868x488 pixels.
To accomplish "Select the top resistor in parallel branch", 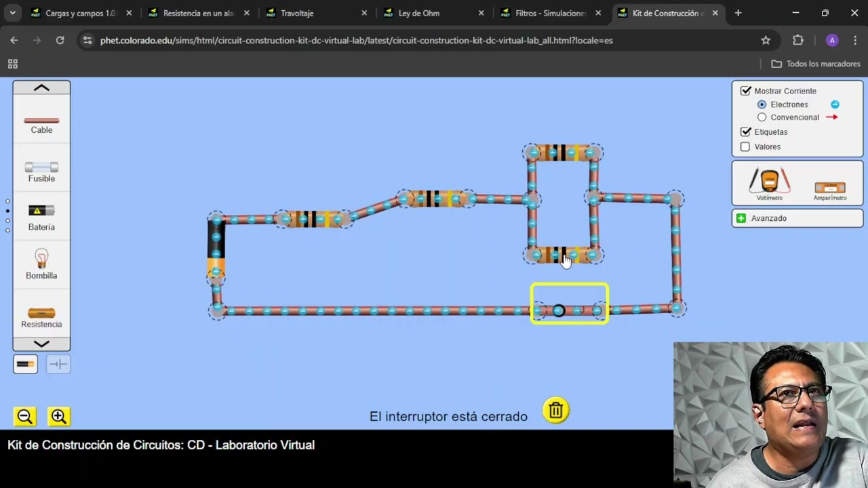I will (x=562, y=152).
